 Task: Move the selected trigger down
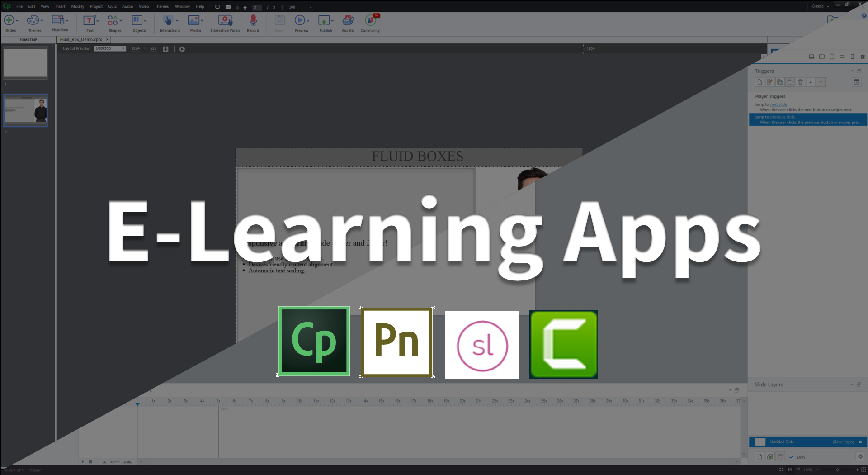pyautogui.click(x=821, y=82)
